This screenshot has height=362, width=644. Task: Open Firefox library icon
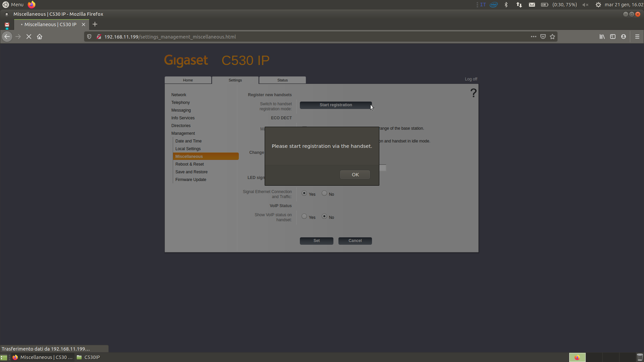[602, 37]
